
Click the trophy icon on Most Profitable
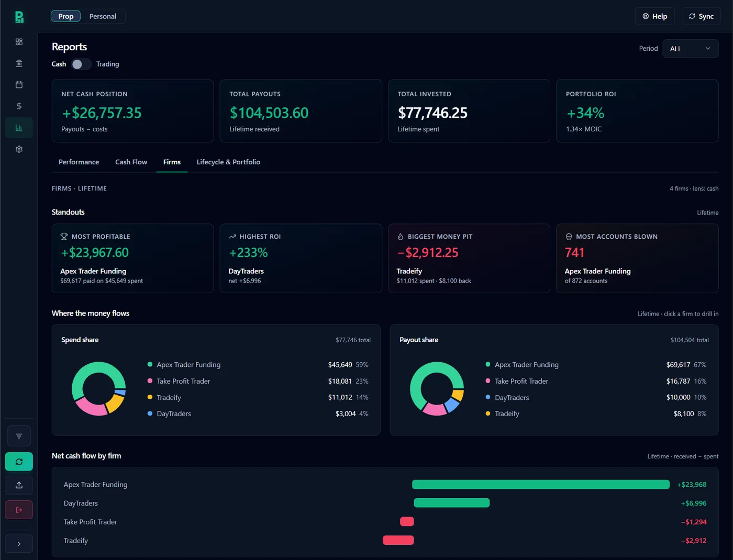[x=64, y=237]
